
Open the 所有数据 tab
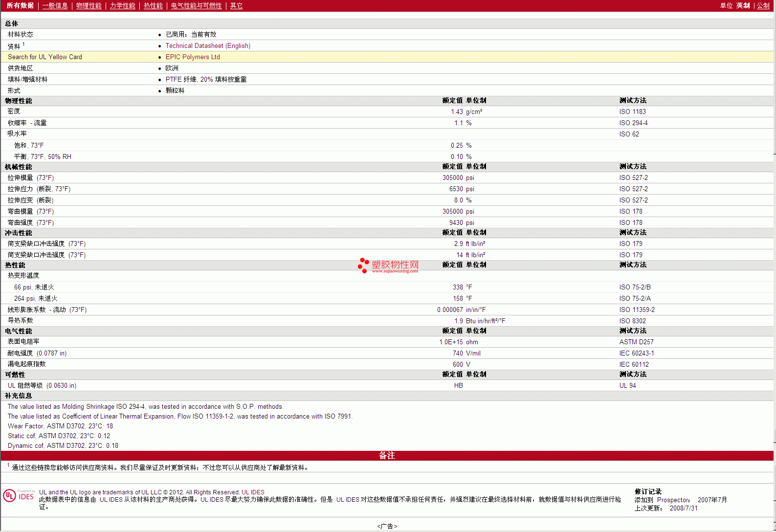[20, 6]
